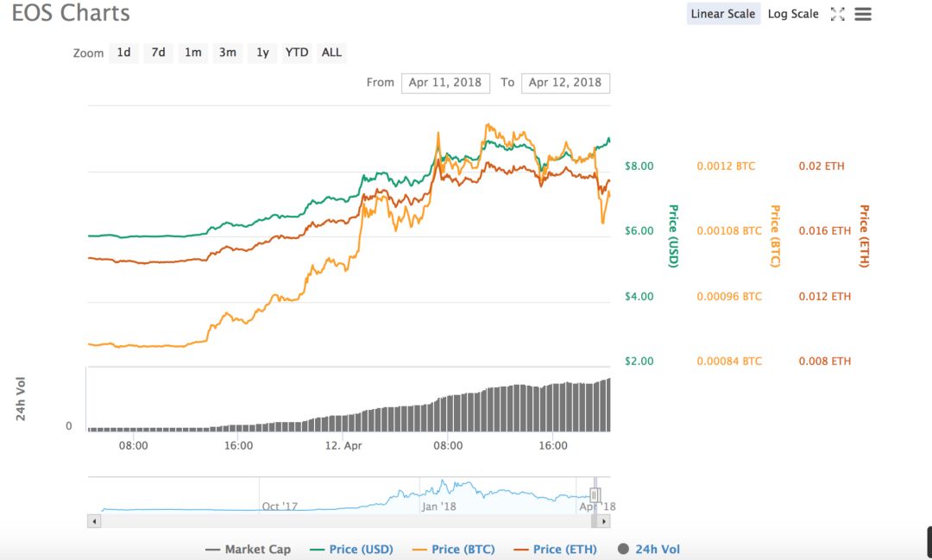
Task: Click the 0.00096 BTC axis label
Action: pos(729,296)
